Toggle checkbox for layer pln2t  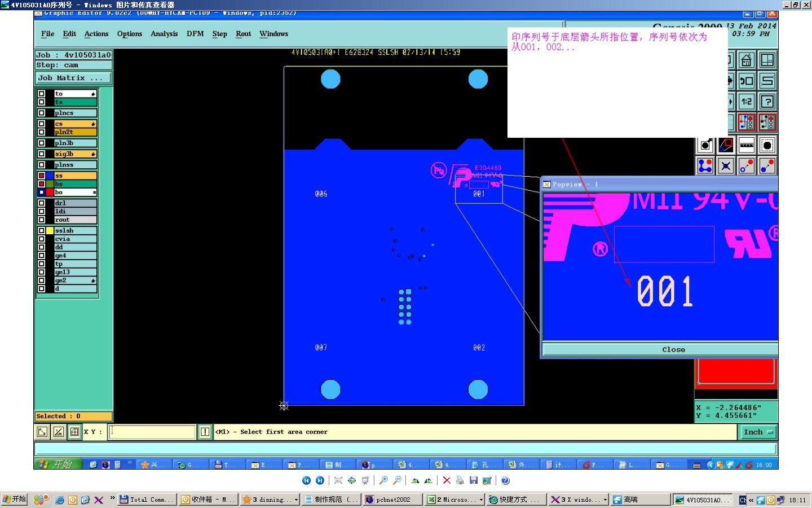tap(41, 132)
